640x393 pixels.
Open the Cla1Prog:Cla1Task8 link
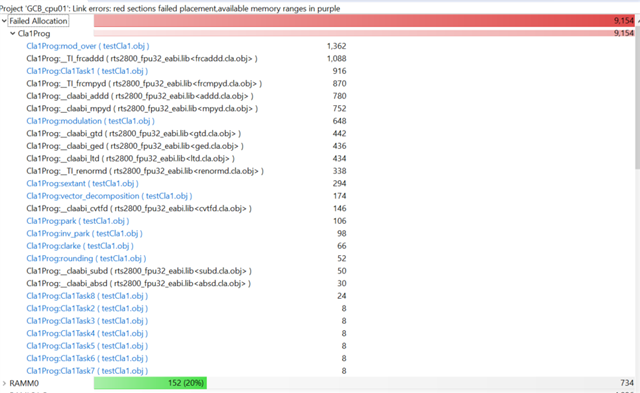(x=87, y=296)
